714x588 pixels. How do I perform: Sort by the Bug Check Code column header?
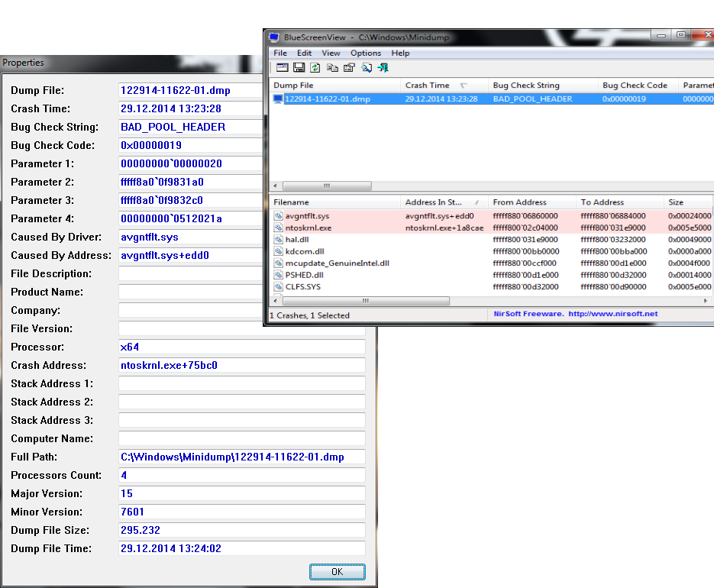(638, 86)
